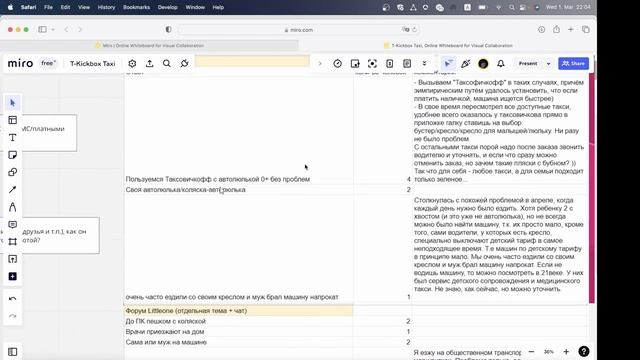Open more apps plus button in sidebar
The image size is (640, 360).
[13, 276]
